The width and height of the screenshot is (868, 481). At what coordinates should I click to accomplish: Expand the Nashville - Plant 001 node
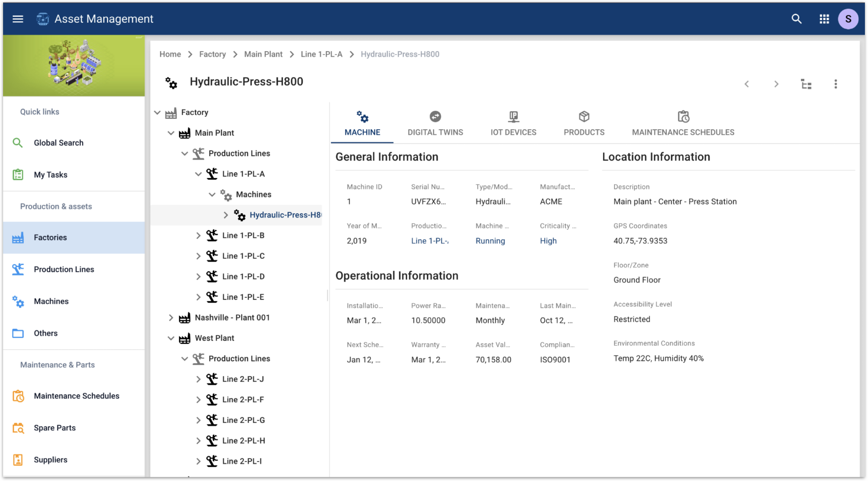point(171,318)
